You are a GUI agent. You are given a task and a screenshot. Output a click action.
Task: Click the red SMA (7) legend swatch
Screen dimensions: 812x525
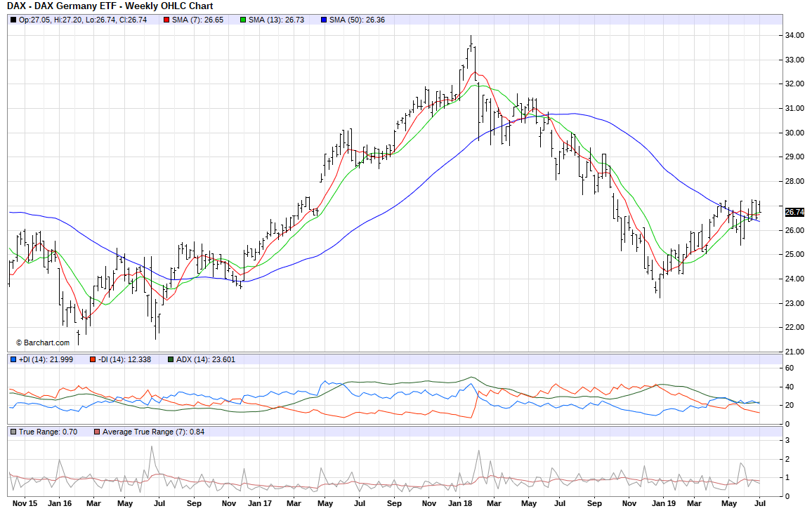[166, 20]
